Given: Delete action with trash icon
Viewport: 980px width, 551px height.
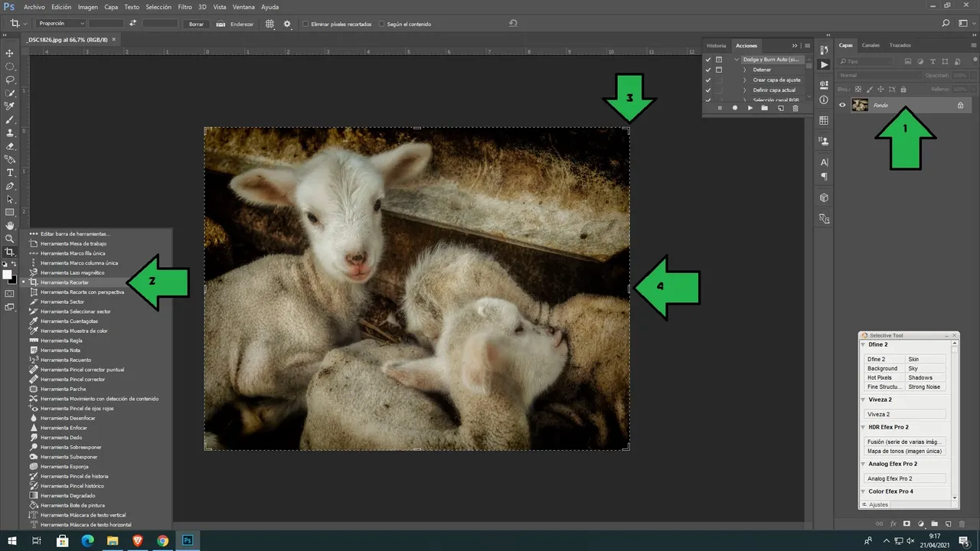Looking at the screenshot, I should click(x=795, y=108).
